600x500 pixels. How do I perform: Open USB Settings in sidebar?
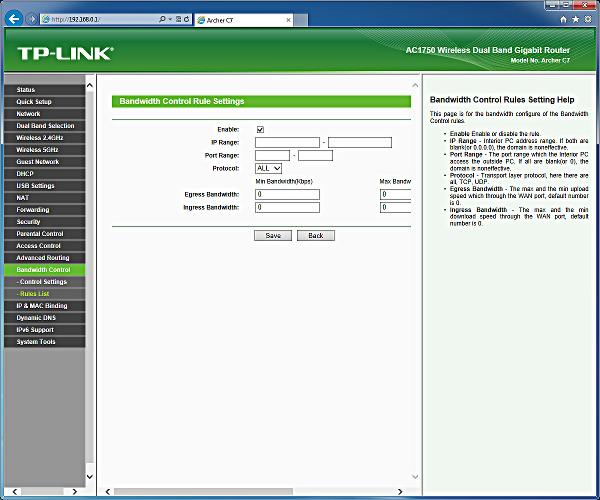coord(45,186)
